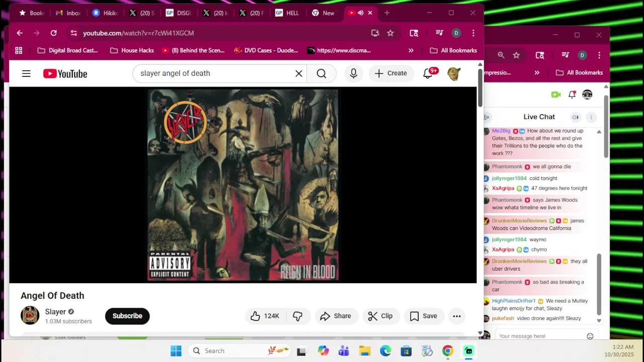Click the Windows taskbar Search box
Screen dimensions: 644x362
coord(240,351)
